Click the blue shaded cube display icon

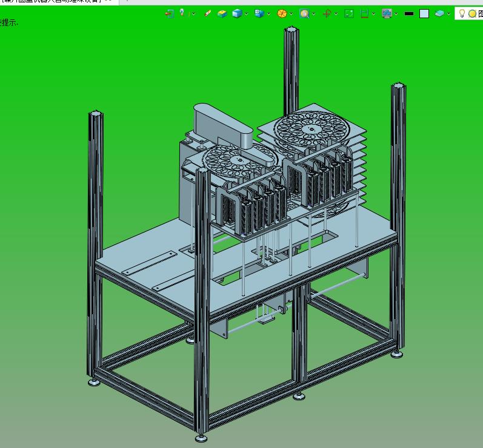click(x=237, y=13)
